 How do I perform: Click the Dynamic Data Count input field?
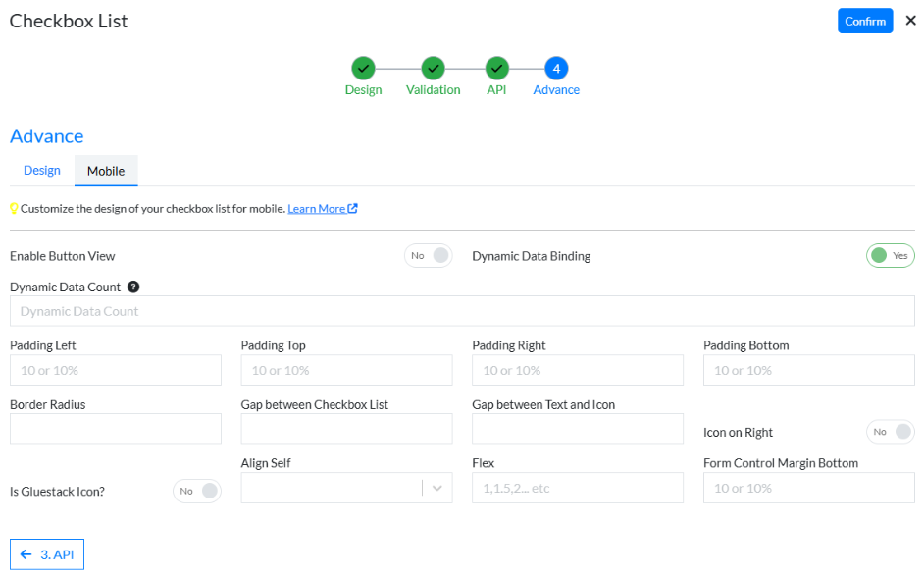coord(461,311)
